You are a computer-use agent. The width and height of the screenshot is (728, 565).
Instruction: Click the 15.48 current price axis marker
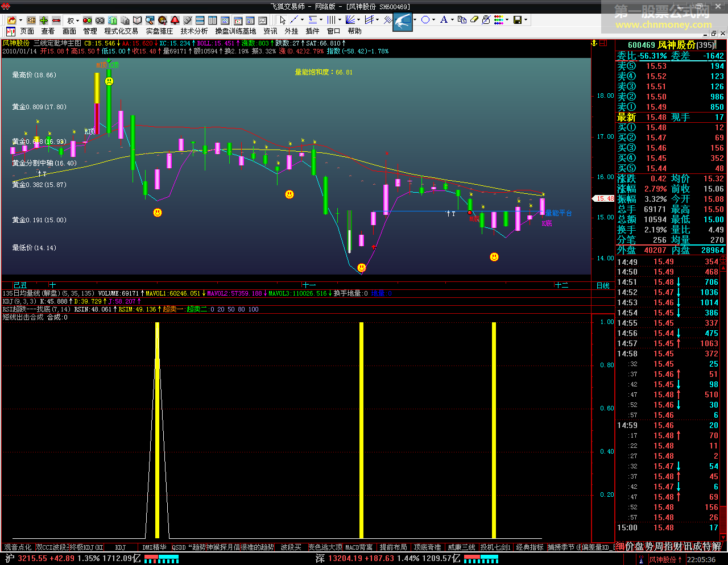(603, 198)
